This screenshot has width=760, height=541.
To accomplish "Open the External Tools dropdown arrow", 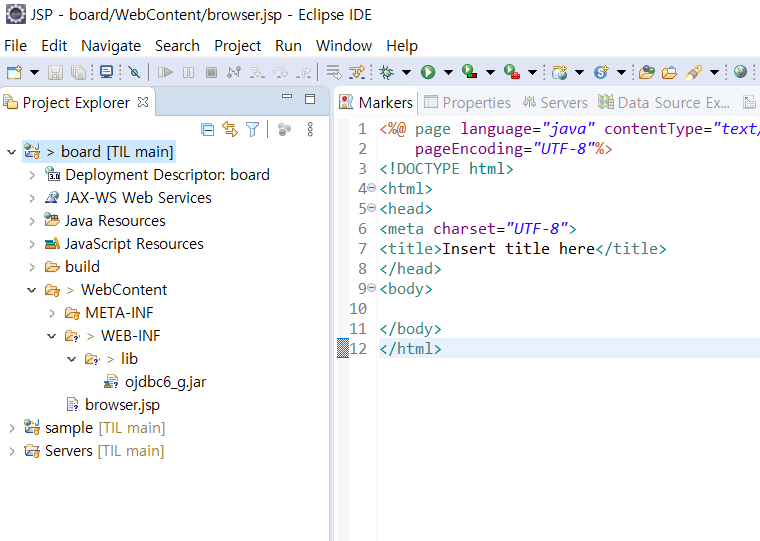I will coord(533,73).
